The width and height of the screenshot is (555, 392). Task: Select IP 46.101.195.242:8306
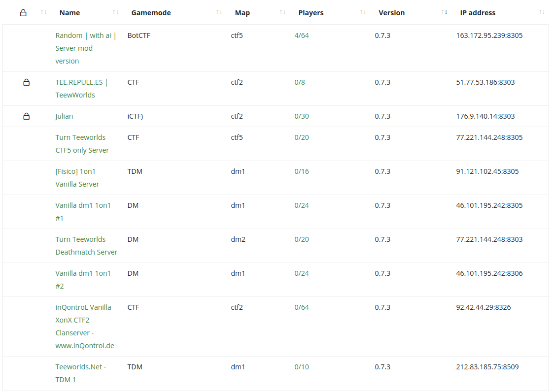click(489, 273)
